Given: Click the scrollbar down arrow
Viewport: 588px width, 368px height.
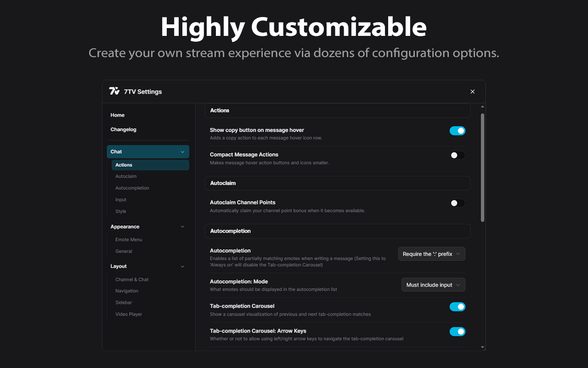Looking at the screenshot, I should (x=482, y=347).
